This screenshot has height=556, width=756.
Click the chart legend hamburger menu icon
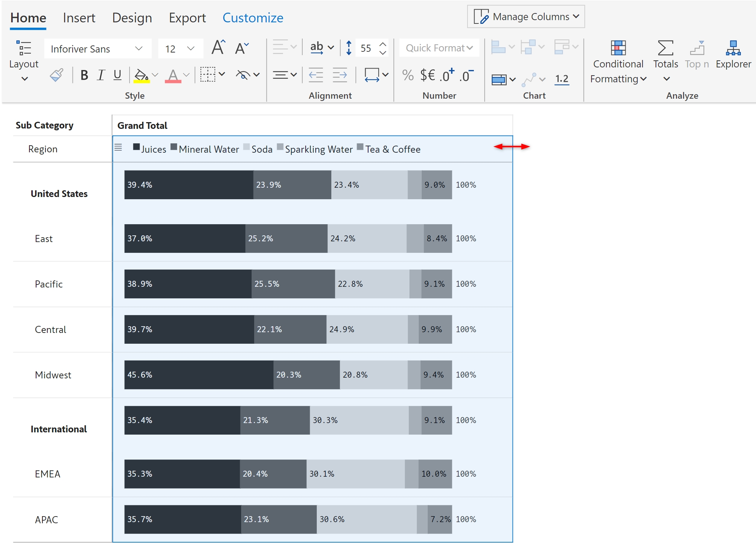(118, 147)
